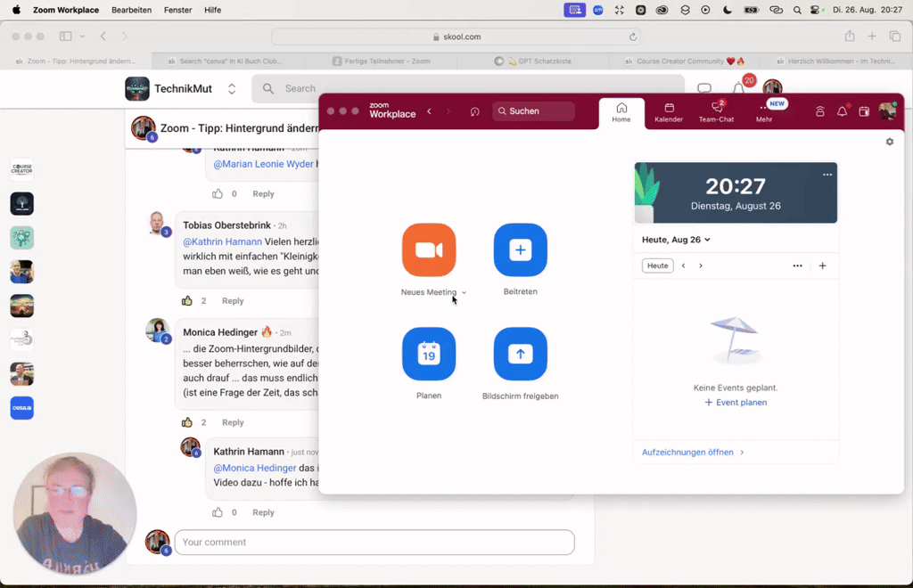Go to previous day in Zoom calendar

pos(684,265)
